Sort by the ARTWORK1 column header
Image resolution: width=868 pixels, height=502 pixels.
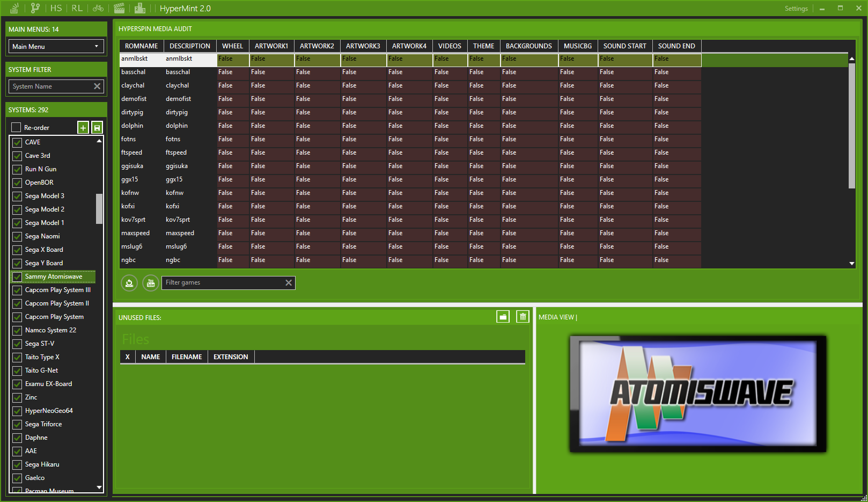pos(271,46)
